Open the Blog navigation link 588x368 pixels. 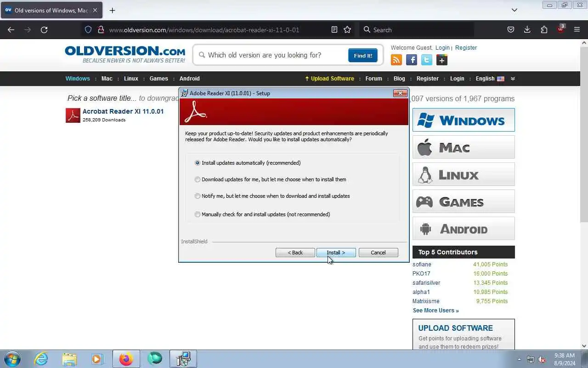tap(399, 79)
